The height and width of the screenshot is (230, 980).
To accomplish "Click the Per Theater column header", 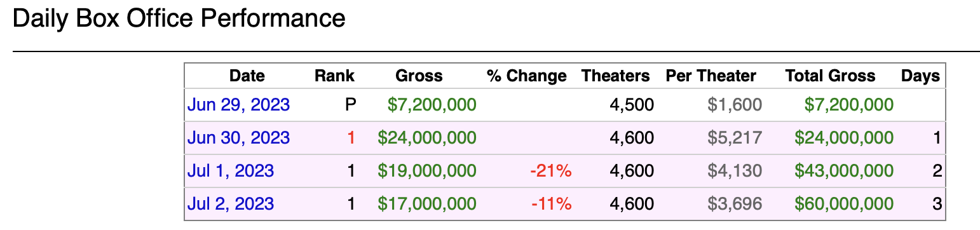I will (x=711, y=76).
